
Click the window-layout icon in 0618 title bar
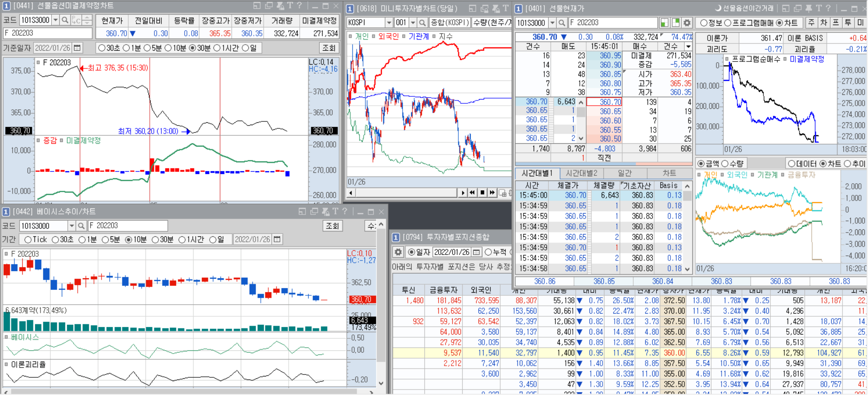coord(473,8)
